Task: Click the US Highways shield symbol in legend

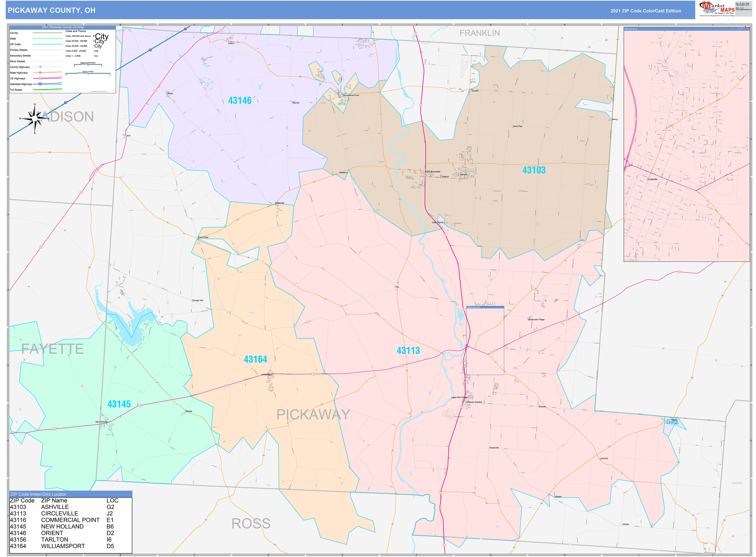Action: tap(40, 78)
